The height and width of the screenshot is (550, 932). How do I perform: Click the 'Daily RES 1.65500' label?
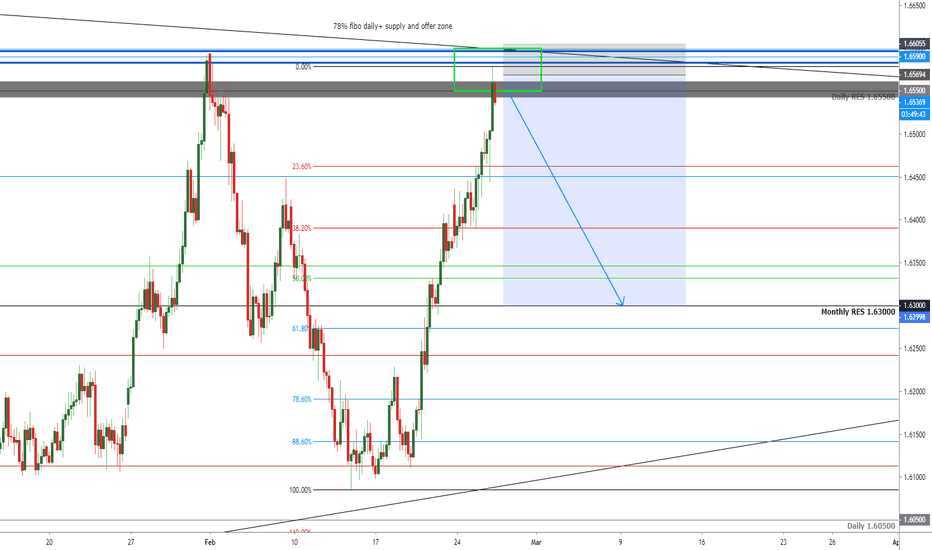(x=863, y=97)
